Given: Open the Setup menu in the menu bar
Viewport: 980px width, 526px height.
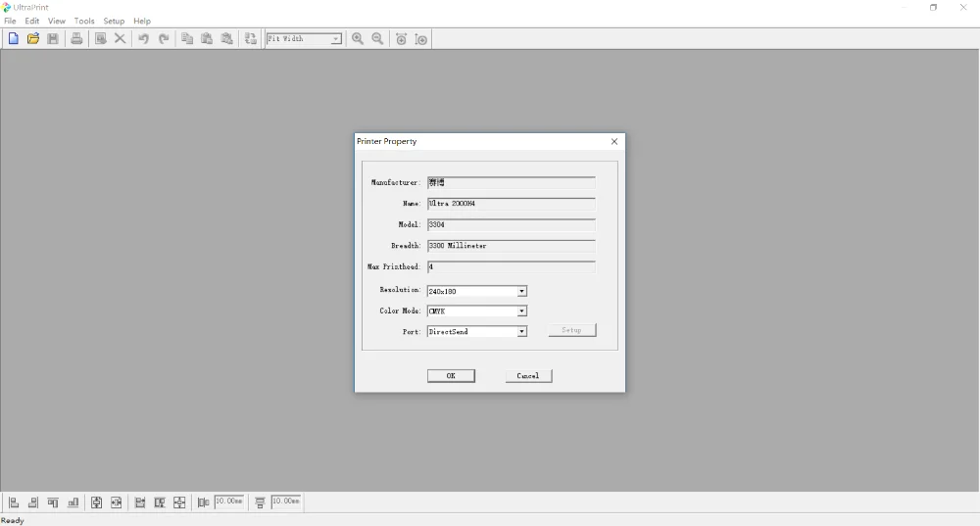Looking at the screenshot, I should tap(114, 21).
